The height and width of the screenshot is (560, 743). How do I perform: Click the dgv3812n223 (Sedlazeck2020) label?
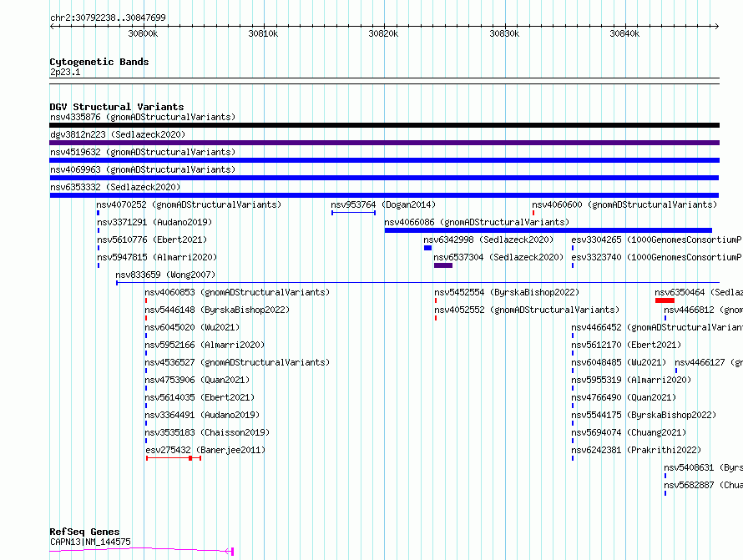(x=118, y=134)
